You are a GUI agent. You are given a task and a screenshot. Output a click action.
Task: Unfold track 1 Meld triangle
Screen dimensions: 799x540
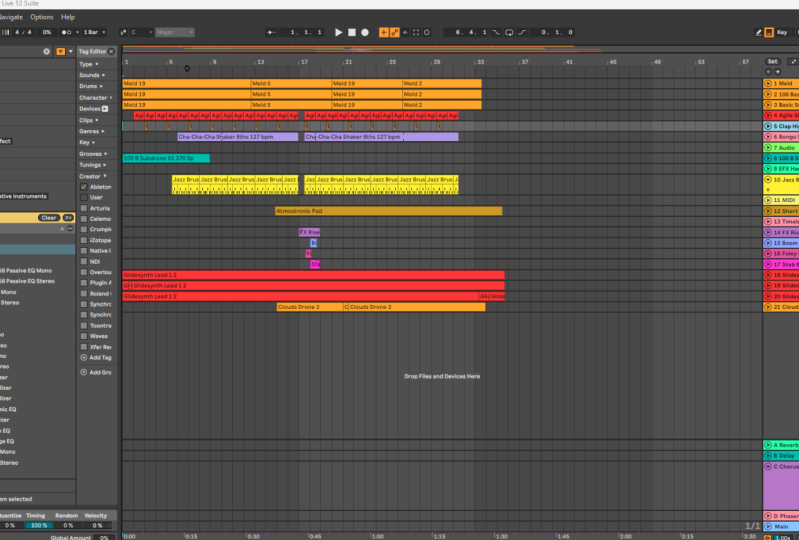tap(768, 83)
